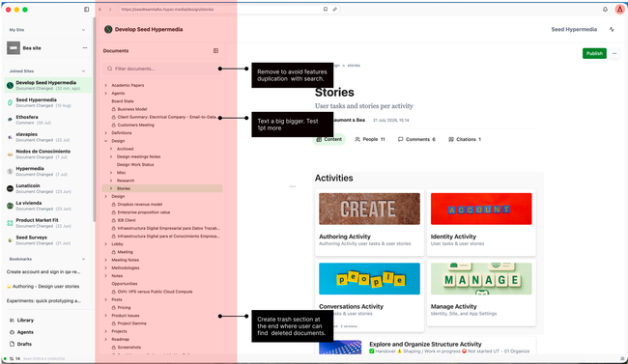Expand the Roadmap folder
628x364 pixels.
tap(106, 339)
